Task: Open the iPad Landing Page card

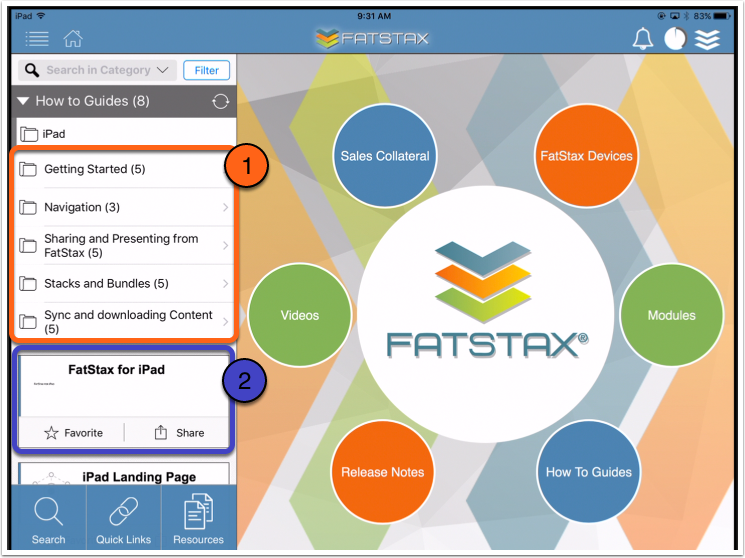Action: [124, 475]
